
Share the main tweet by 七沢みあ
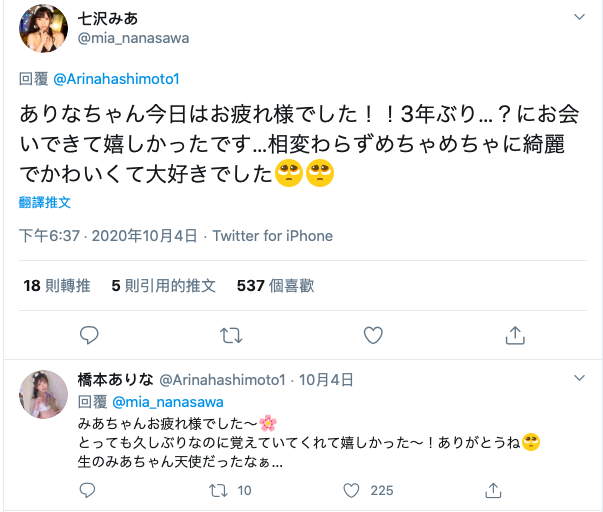[515, 334]
